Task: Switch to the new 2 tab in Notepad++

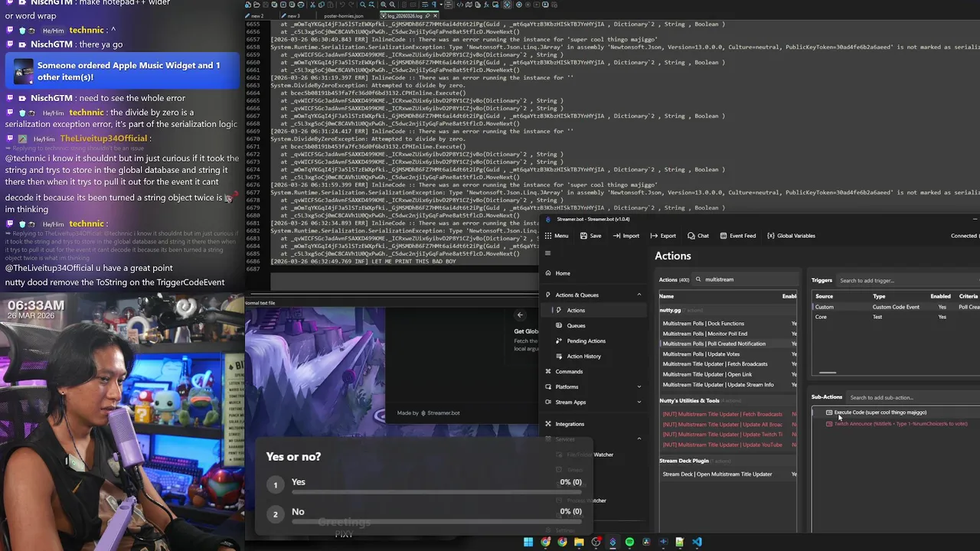Action: (255, 16)
